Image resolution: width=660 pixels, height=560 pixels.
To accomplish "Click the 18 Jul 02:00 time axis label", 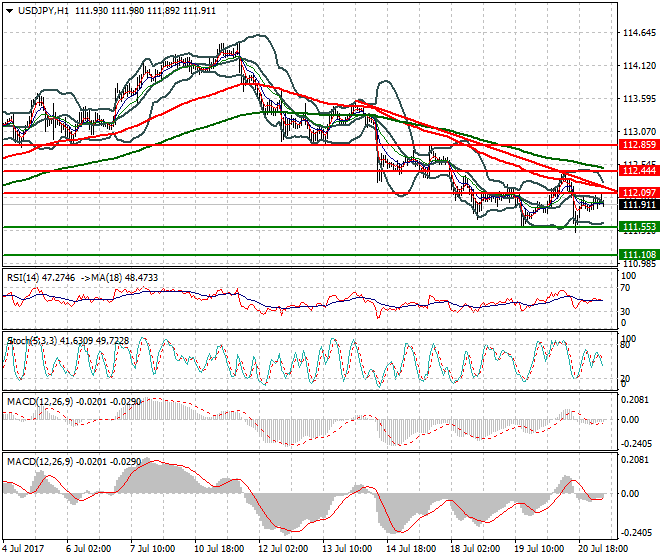I will [x=475, y=549].
